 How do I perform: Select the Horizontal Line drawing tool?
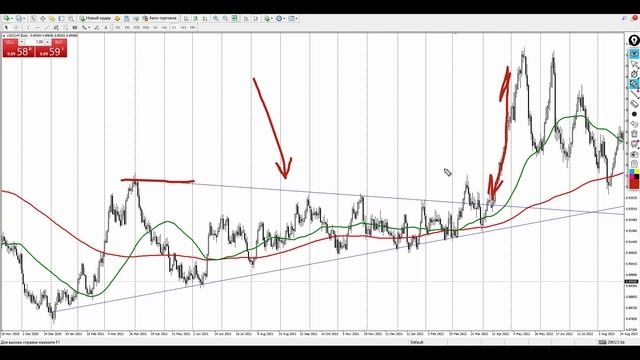pyautogui.click(x=38, y=27)
